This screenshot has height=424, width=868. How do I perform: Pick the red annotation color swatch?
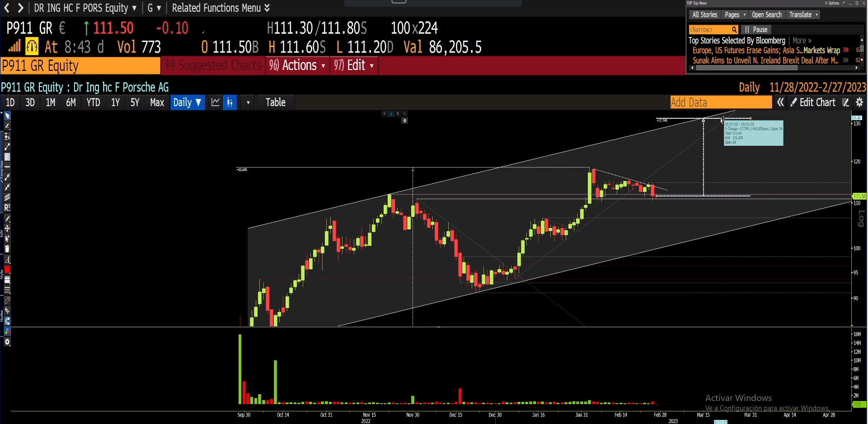point(7,270)
